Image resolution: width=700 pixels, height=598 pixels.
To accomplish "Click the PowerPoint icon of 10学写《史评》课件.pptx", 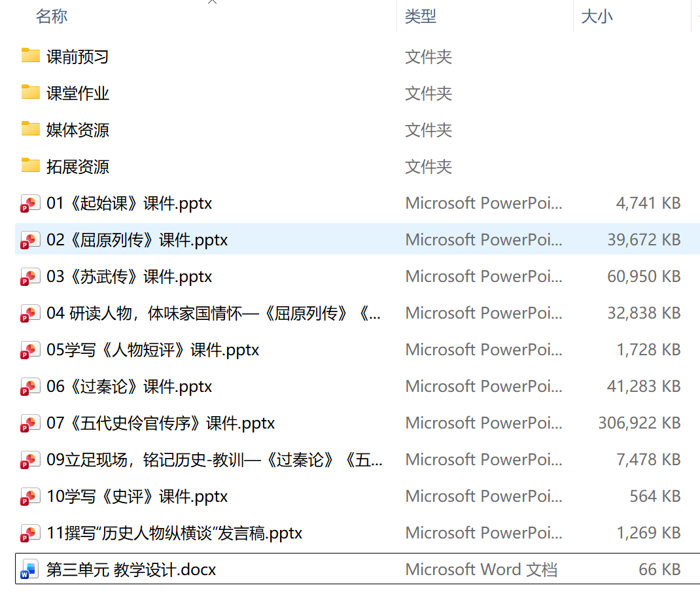I will click(x=29, y=497).
